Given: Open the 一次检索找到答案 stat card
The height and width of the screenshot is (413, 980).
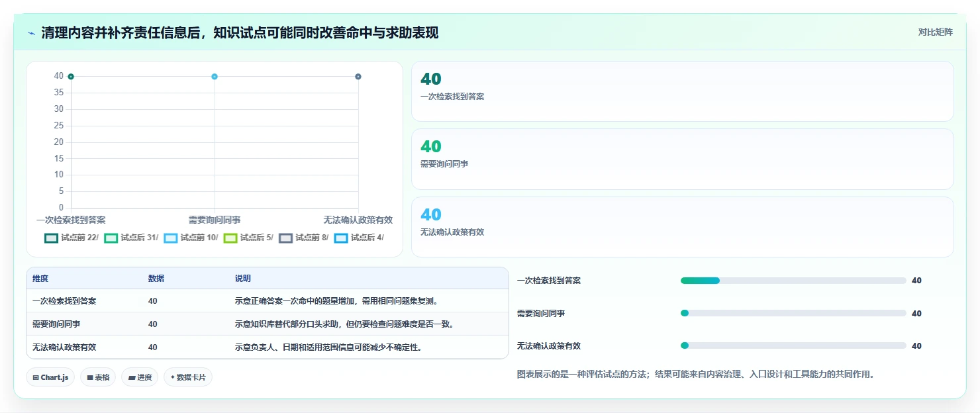Looking at the screenshot, I should [683, 91].
